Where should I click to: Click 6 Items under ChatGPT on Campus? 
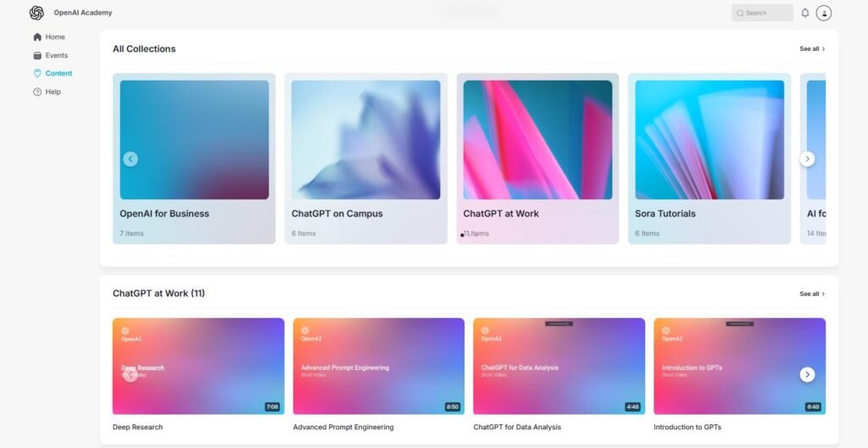304,233
